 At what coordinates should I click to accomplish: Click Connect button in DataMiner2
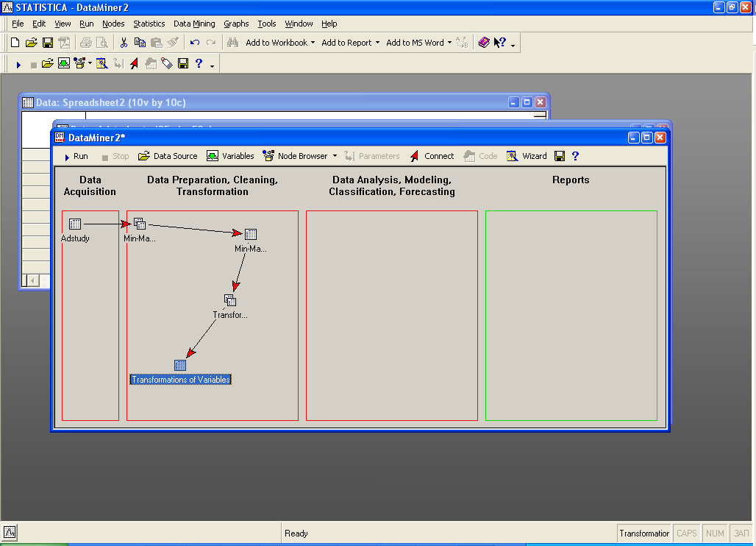point(432,156)
